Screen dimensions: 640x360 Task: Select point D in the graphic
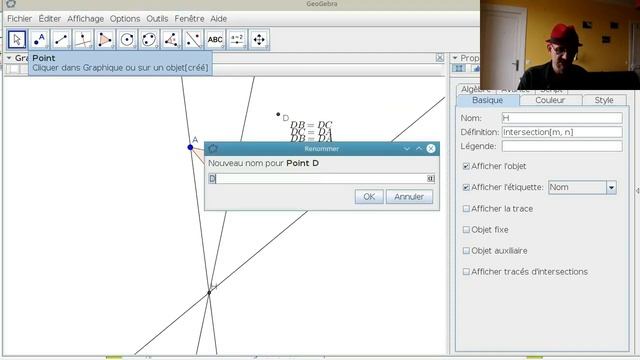pyautogui.click(x=278, y=114)
